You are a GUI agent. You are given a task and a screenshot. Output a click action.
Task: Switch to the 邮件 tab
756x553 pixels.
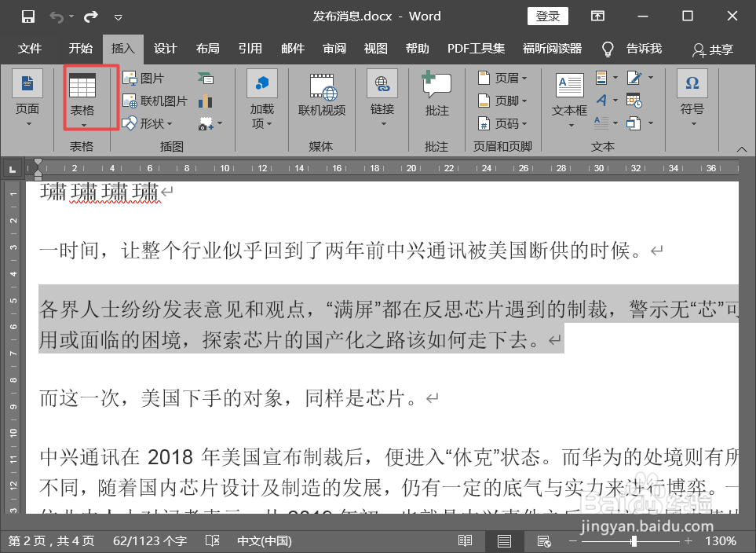(x=293, y=49)
